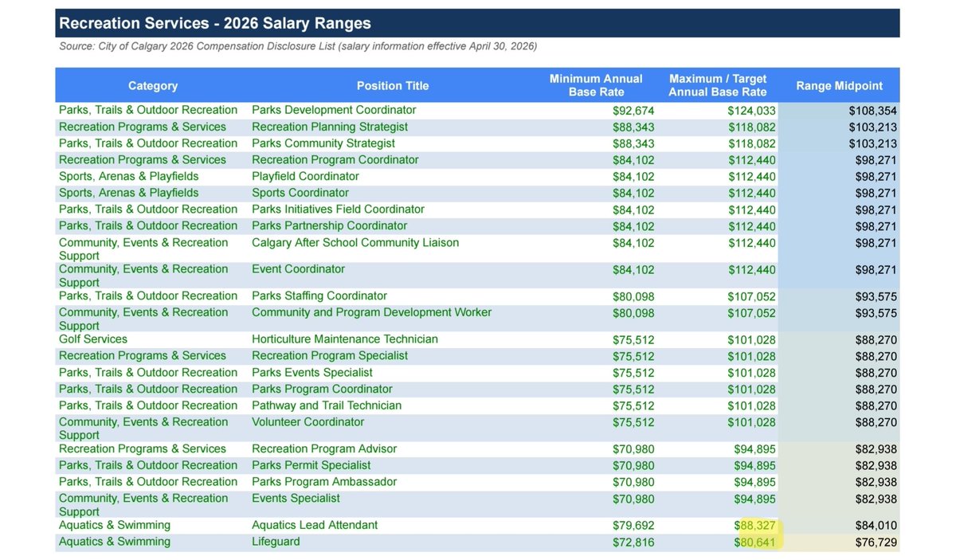The width and height of the screenshot is (956, 560).
Task: Select the Pathway and Trail Technician cell
Action: 327,405
